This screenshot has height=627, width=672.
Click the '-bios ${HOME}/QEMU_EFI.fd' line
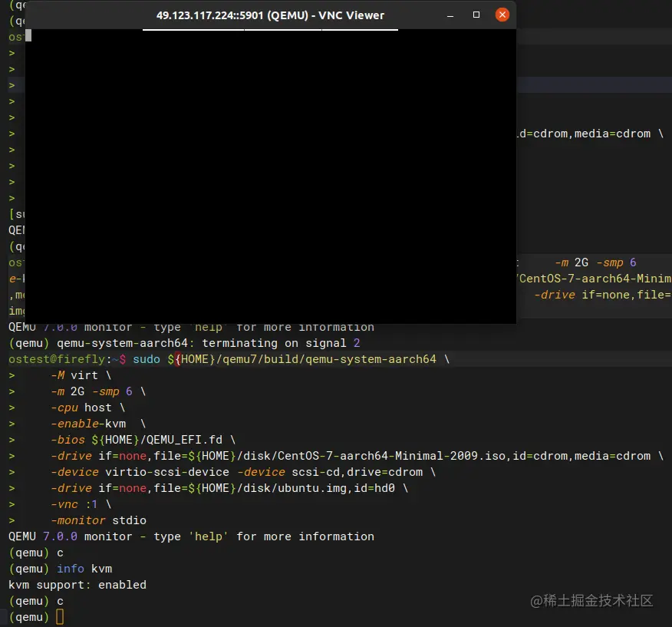143,440
